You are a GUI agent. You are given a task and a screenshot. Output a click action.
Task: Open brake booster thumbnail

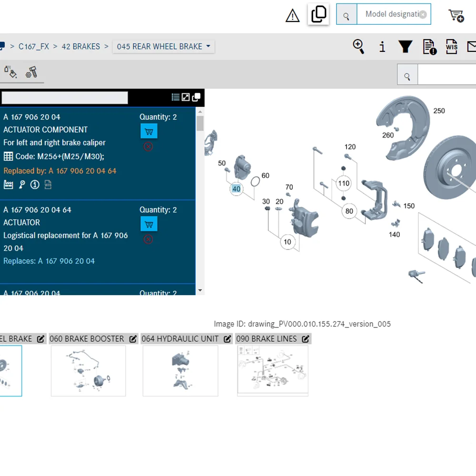[x=89, y=371]
